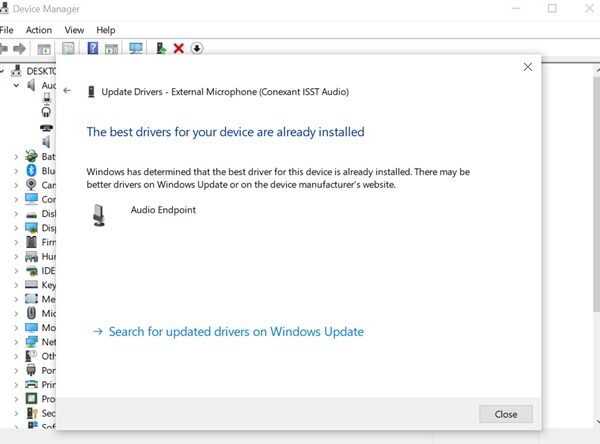600x444 pixels.
Task: Select the Memory technology devices icon
Action: click(31, 299)
